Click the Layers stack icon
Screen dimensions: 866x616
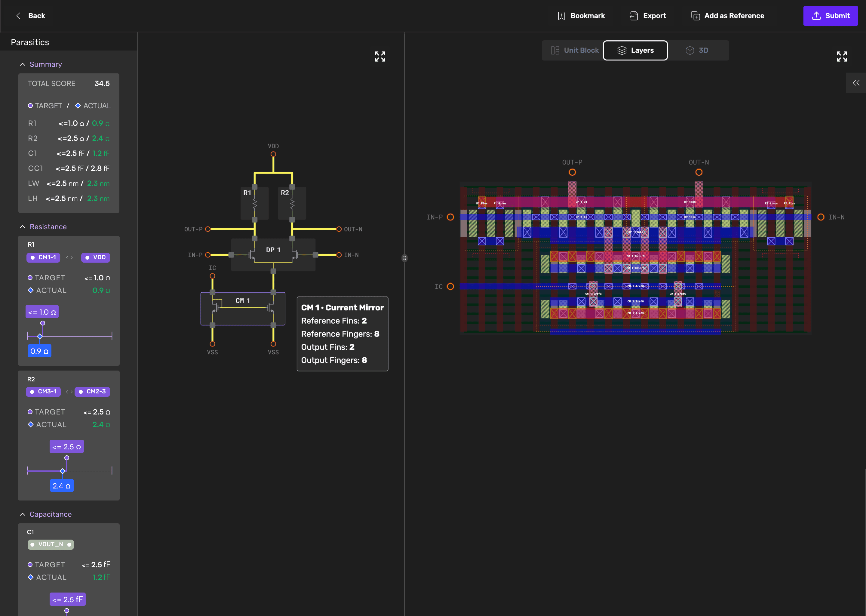622,51
